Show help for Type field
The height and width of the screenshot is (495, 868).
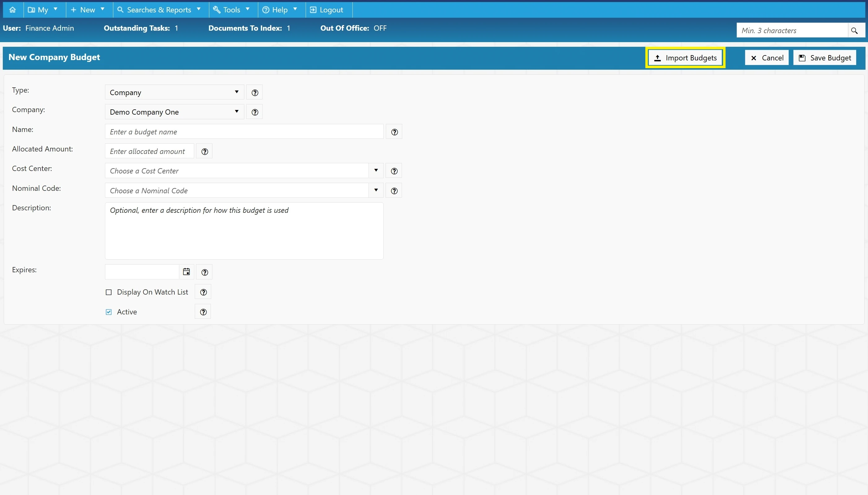(255, 93)
